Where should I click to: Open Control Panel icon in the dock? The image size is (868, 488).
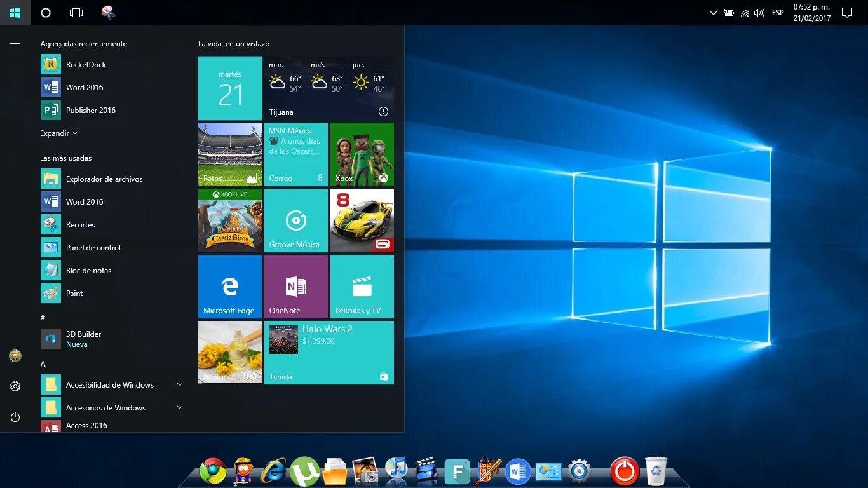click(548, 471)
